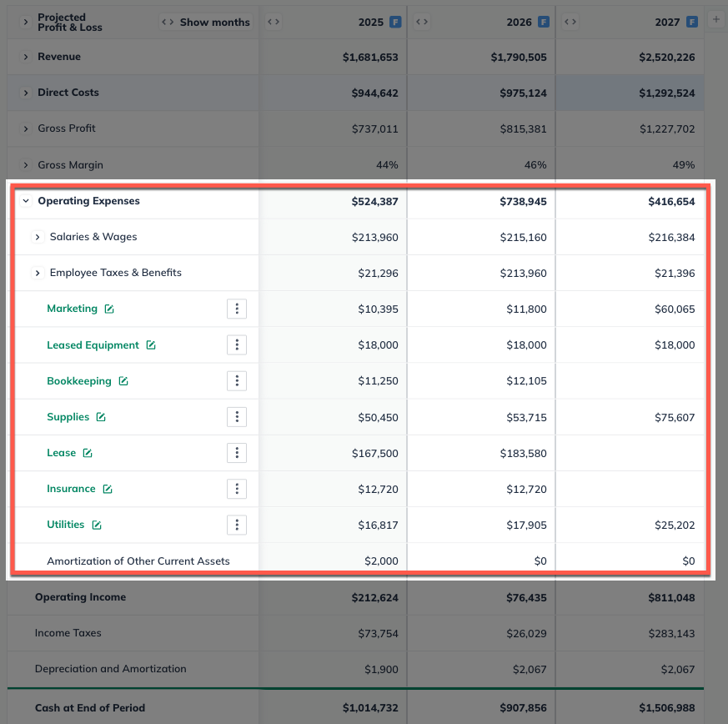728x724 pixels.
Task: Open the edit icon next to Insurance
Action: (108, 489)
